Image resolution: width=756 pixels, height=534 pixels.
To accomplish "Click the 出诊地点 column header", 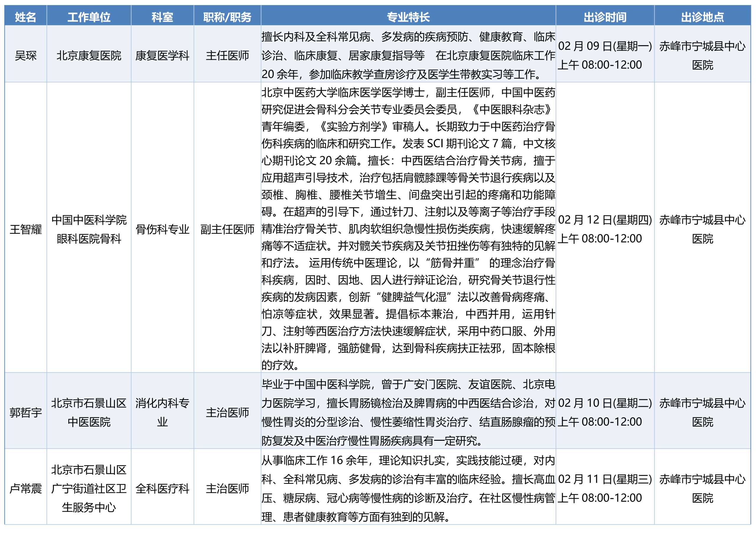I will coord(703,17).
